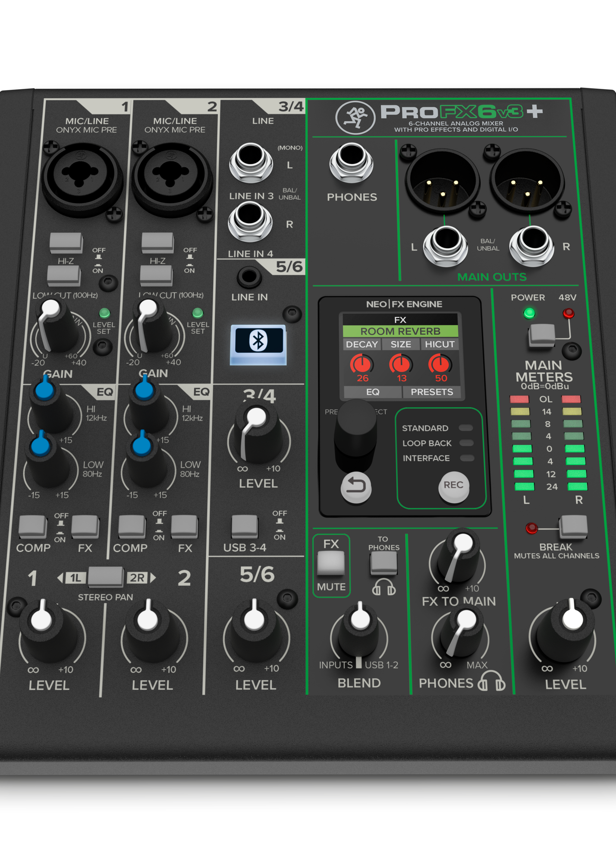Viewport: 616px width, 863px height.
Task: Click the LOOP BACK mode indicator light
Action: [466, 443]
